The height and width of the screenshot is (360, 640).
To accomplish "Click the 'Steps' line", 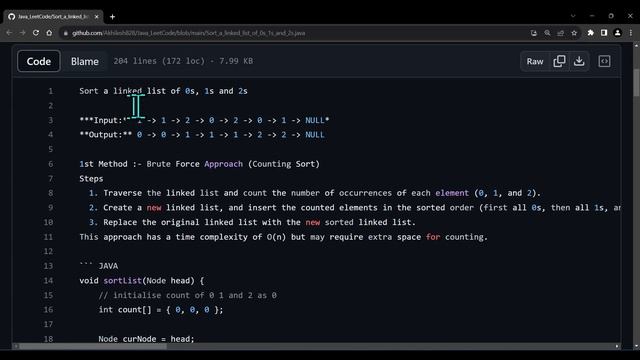I will point(91,179).
